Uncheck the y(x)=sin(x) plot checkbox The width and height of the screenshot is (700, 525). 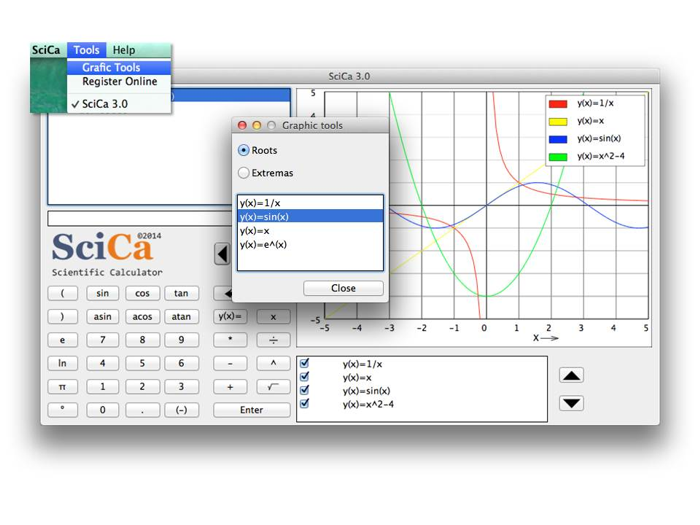click(305, 391)
